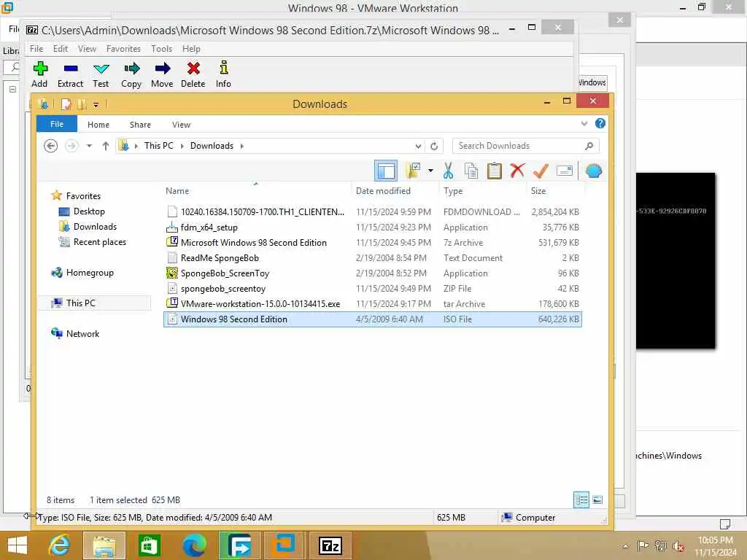Click the red X delete icon in Explorer
747x560 pixels.
coord(517,171)
